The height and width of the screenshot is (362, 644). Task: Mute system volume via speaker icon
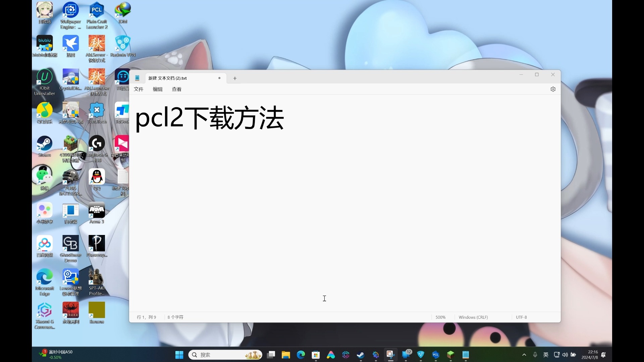click(565, 355)
